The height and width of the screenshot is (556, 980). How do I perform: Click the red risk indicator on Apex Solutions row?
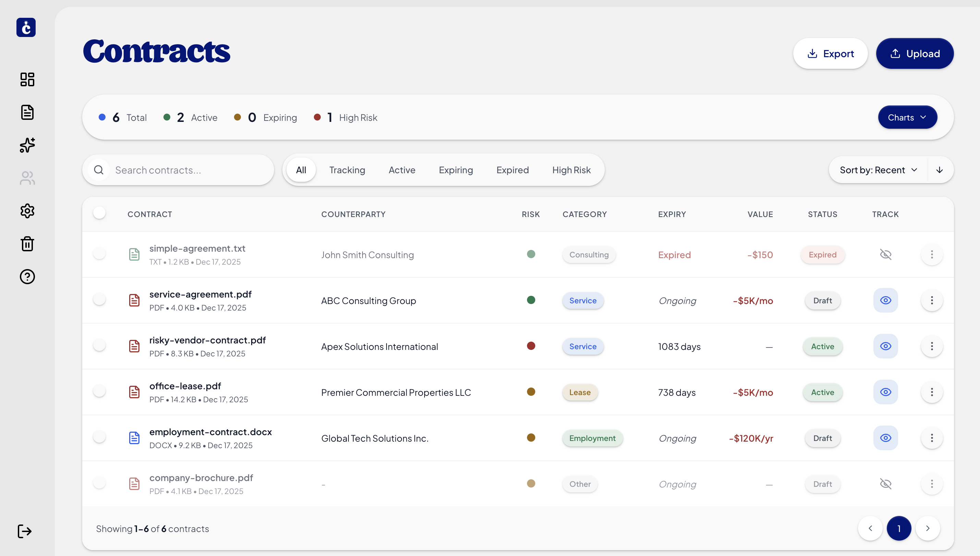point(531,346)
